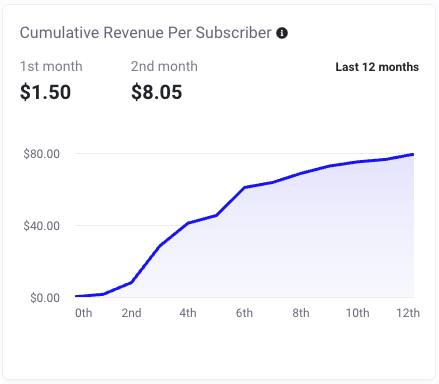This screenshot has height=384, width=439.
Task: Click the 4th x-axis label
Action: 188,313
